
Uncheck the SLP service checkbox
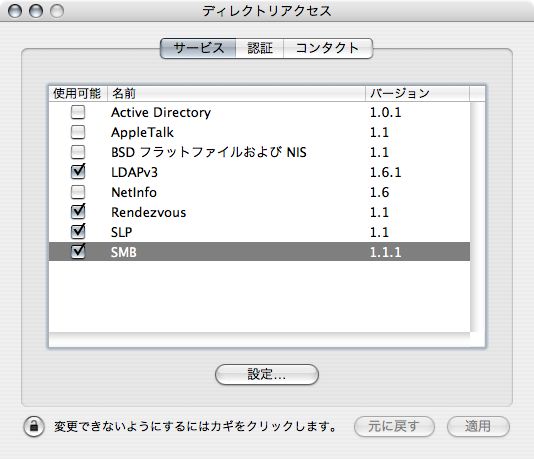[x=78, y=231]
